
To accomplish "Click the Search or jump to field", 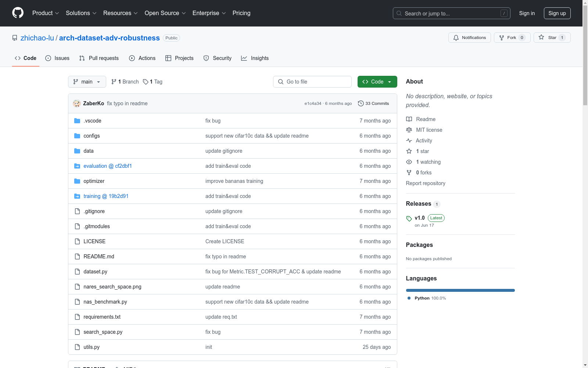I will 452,13.
